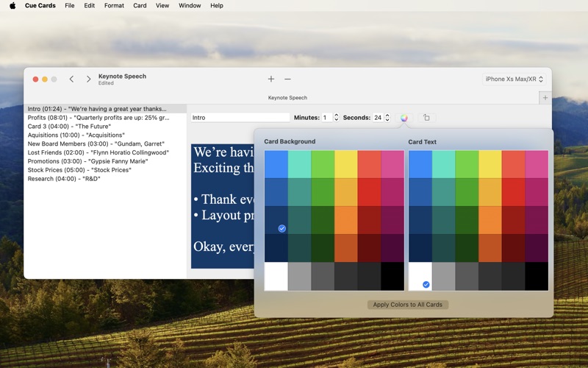Click the blue card preview text area
This screenshot has height=368, width=588.
click(223, 206)
